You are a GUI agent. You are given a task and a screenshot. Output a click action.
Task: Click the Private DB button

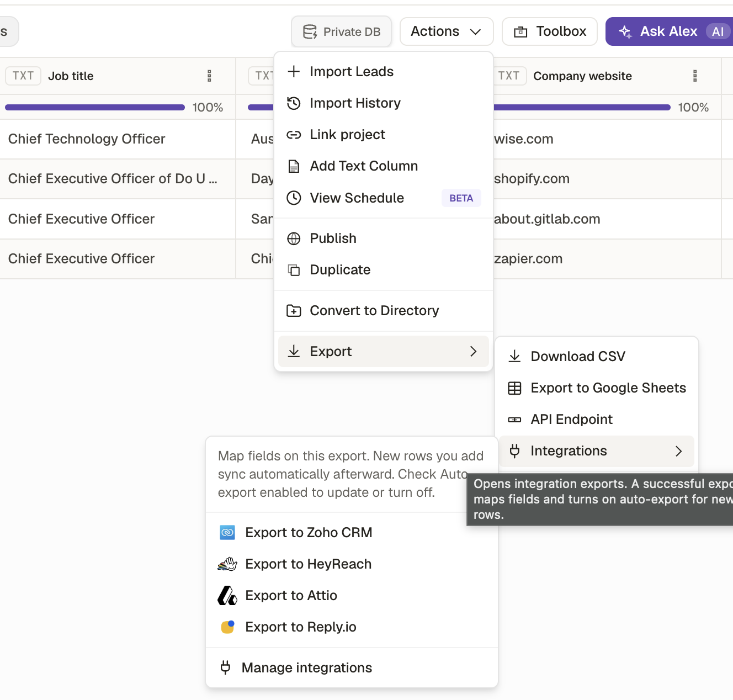[341, 31]
